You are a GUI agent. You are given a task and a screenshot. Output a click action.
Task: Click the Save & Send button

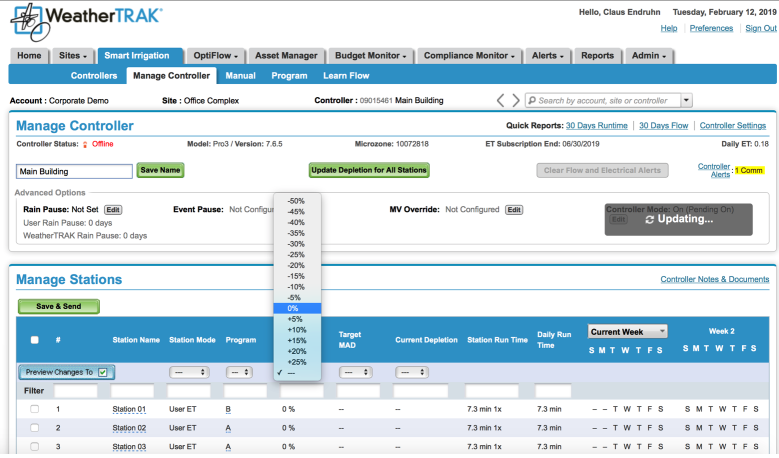point(59,306)
